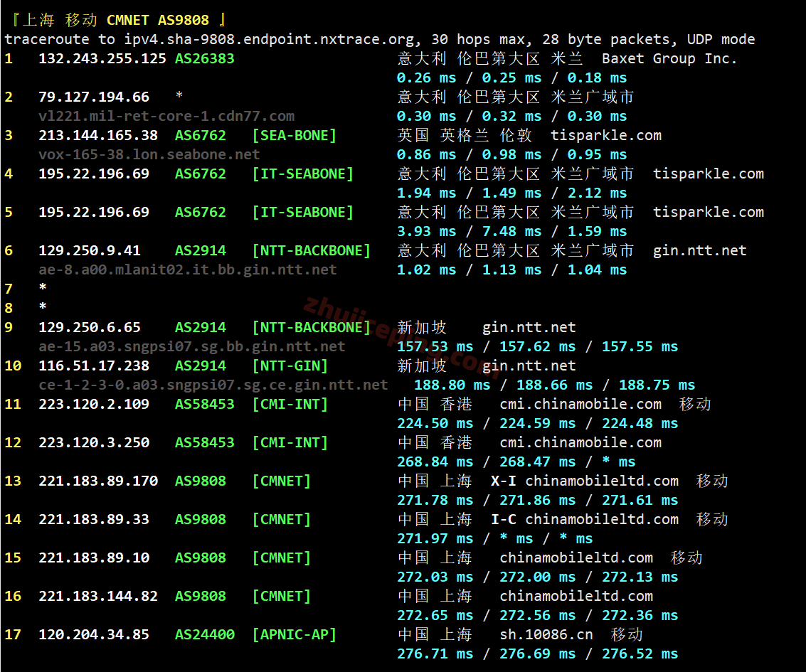Click the asterisk on hop 7

[x=43, y=287]
